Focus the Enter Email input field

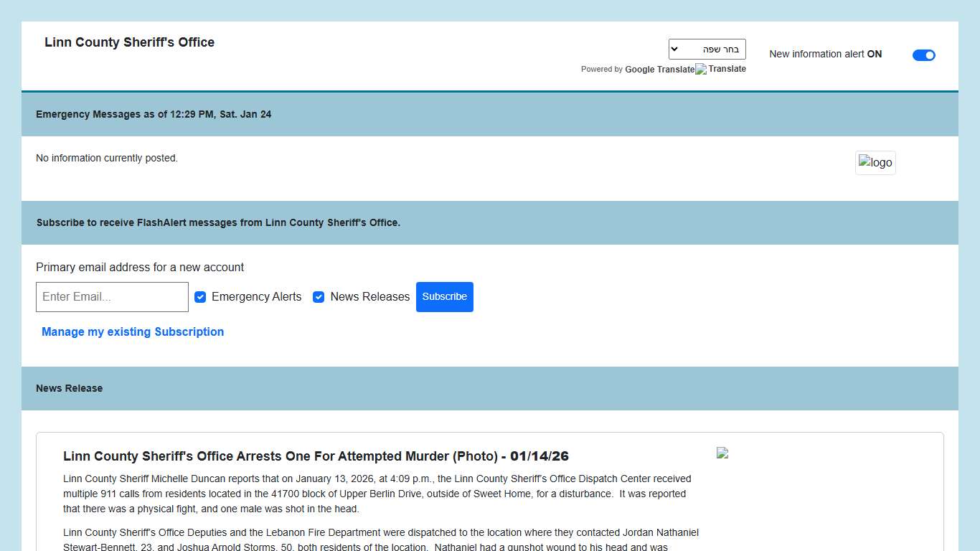pyautogui.click(x=112, y=297)
